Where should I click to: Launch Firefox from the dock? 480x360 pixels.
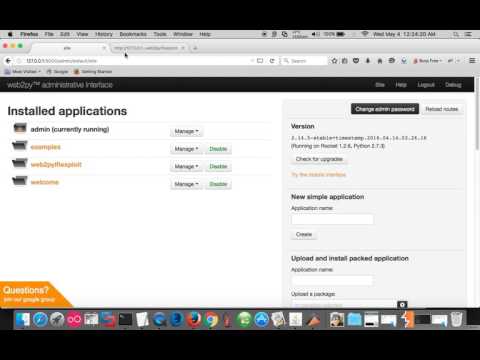(194, 320)
